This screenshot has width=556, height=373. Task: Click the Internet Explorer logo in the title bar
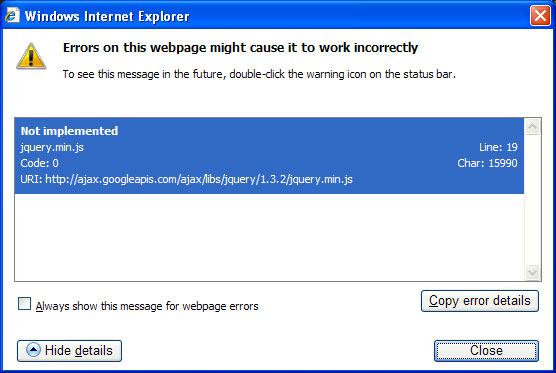click(x=12, y=16)
